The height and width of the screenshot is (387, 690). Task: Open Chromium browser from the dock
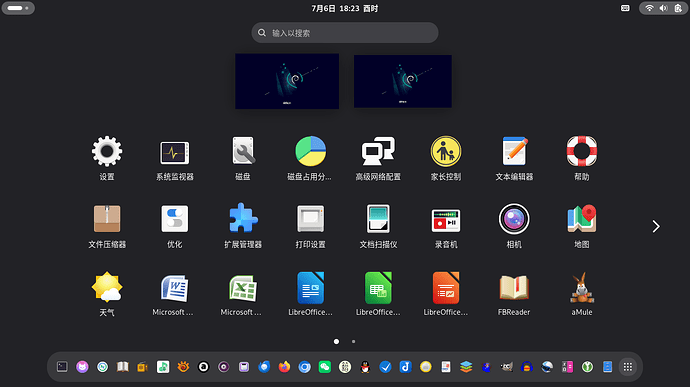[305, 367]
